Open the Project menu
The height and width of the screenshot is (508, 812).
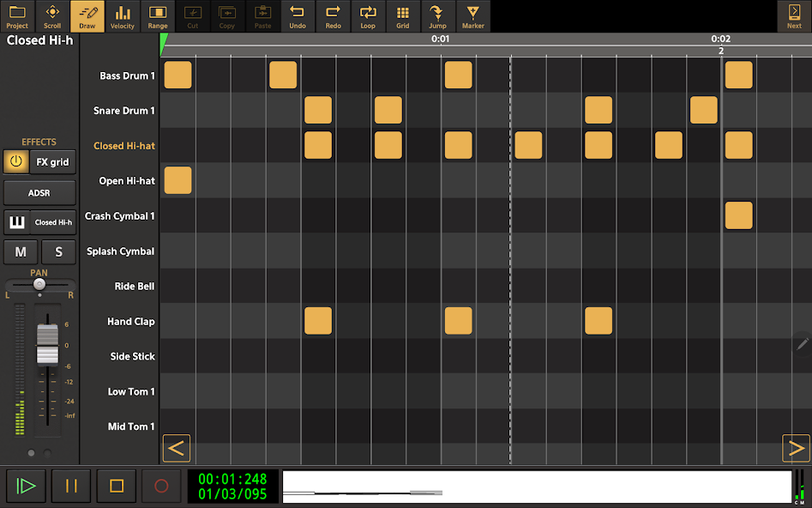[x=17, y=16]
